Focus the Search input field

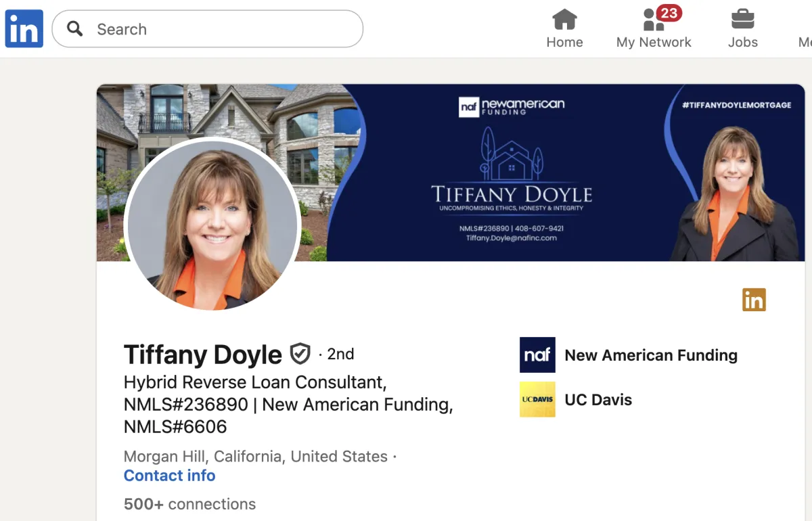pos(208,29)
